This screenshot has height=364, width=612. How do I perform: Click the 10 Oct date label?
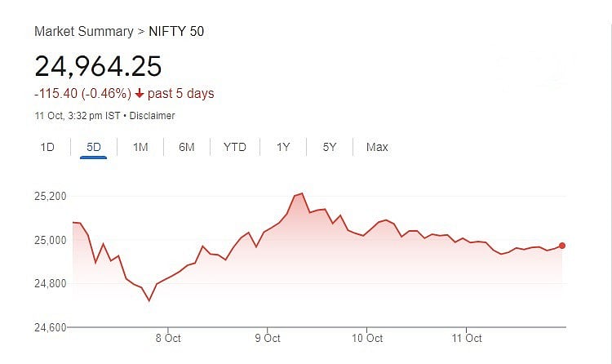367,338
